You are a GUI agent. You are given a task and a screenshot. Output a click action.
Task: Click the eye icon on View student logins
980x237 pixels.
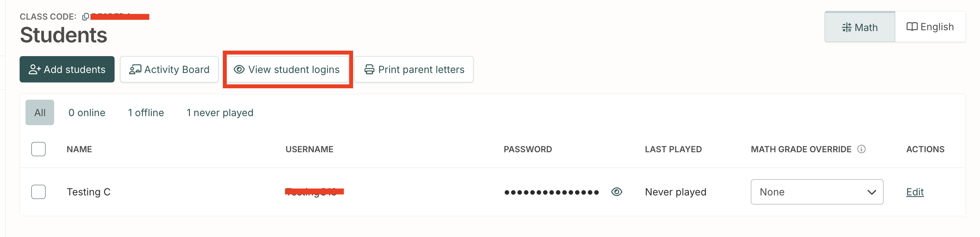pyautogui.click(x=239, y=69)
